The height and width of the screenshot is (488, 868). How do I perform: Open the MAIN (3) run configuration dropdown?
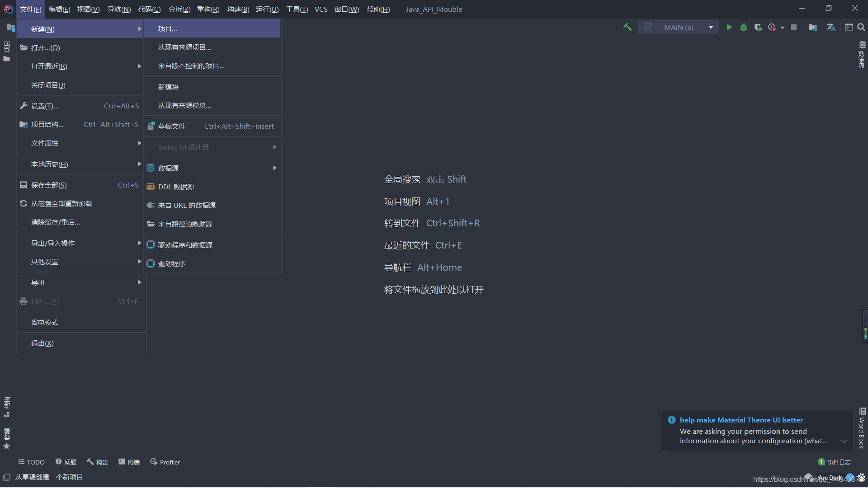(678, 28)
